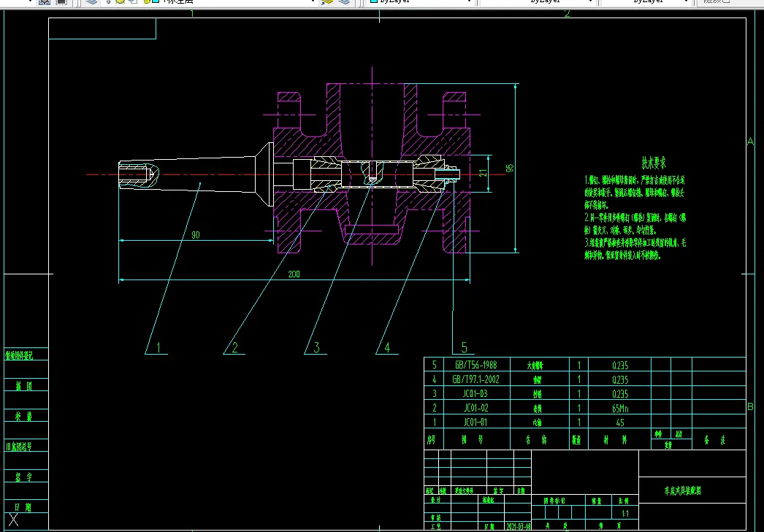The image size is (764, 532).
Task: Select the 95 vertical dimension text
Action: [510, 168]
